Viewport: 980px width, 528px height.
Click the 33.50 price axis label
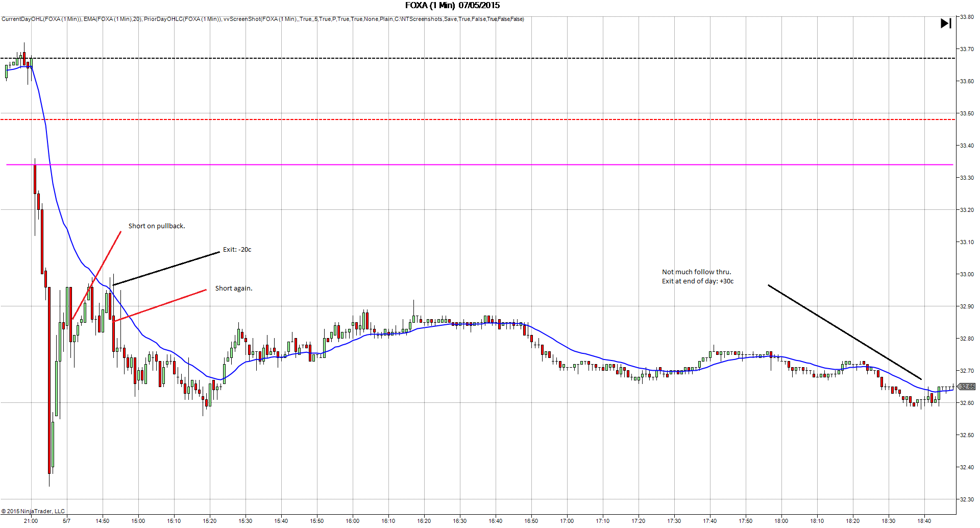point(967,113)
